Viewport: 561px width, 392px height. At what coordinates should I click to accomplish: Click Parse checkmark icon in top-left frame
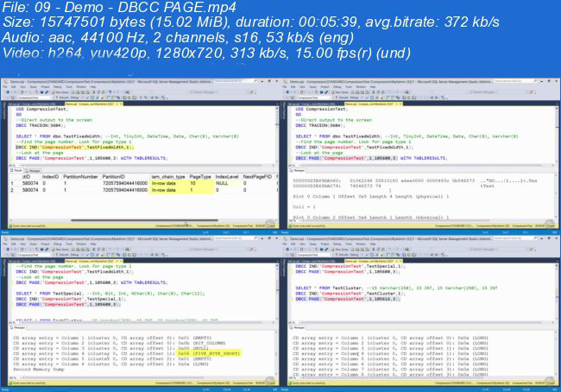tap(87, 98)
